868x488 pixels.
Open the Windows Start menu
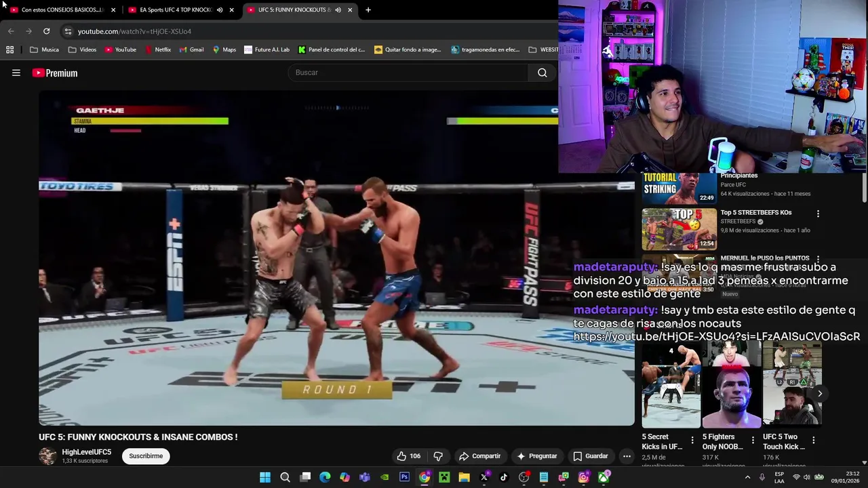tap(265, 477)
